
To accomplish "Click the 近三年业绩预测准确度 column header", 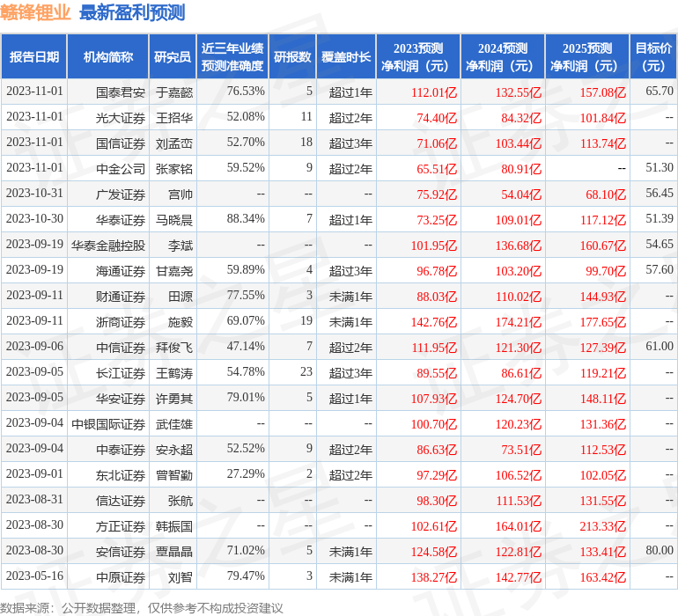I will click(x=232, y=56).
